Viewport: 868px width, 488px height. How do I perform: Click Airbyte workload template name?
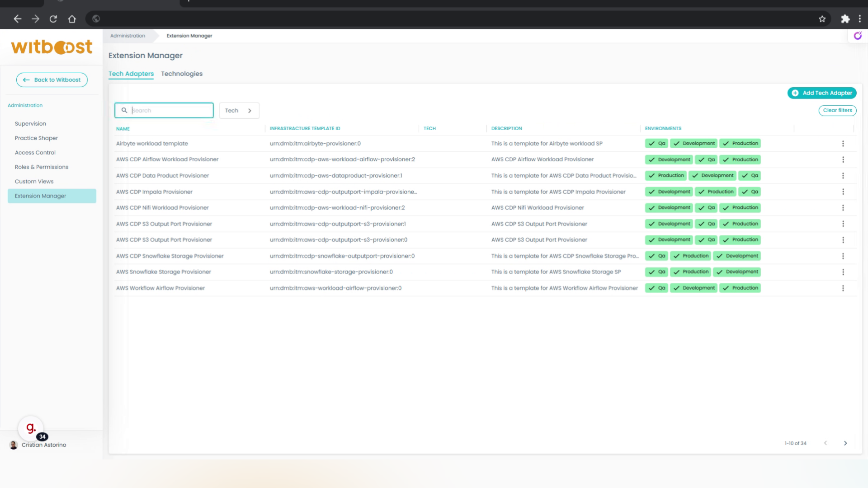tap(152, 144)
